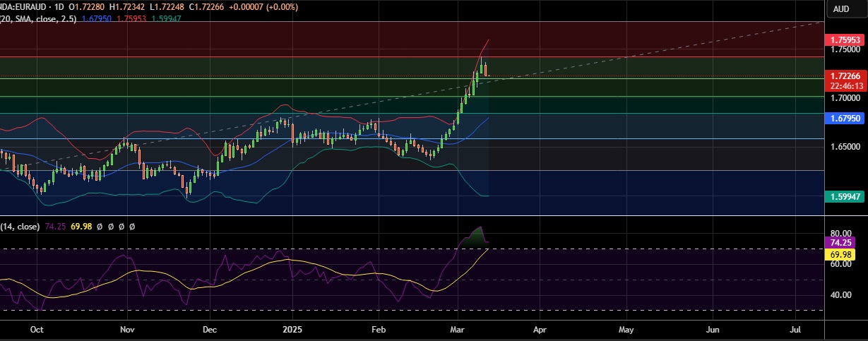Click the blue basis value 1.67950 in legend
Screen dimensions: 868x341
95,18
